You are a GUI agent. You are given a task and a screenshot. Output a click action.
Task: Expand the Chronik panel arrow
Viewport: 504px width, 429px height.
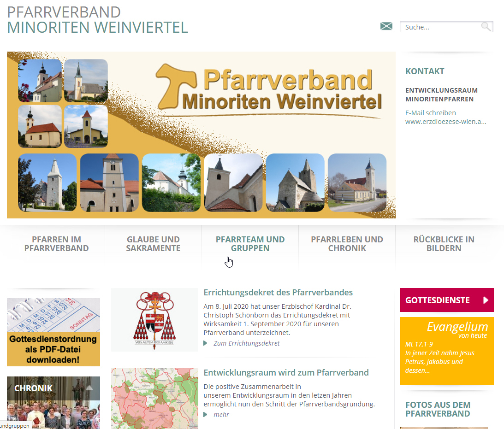[89, 388]
